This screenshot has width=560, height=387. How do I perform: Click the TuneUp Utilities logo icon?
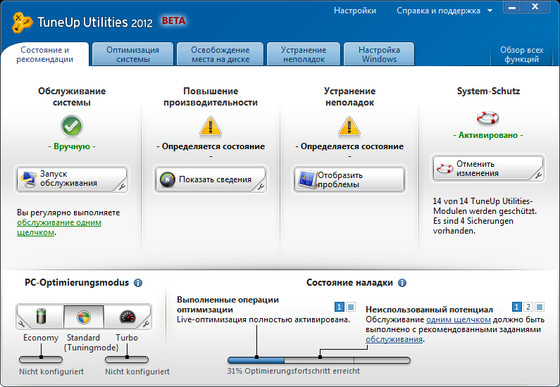(21, 22)
